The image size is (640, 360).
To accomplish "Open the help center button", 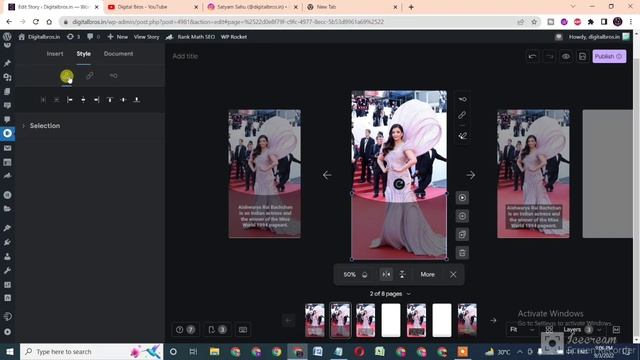I will click(185, 330).
